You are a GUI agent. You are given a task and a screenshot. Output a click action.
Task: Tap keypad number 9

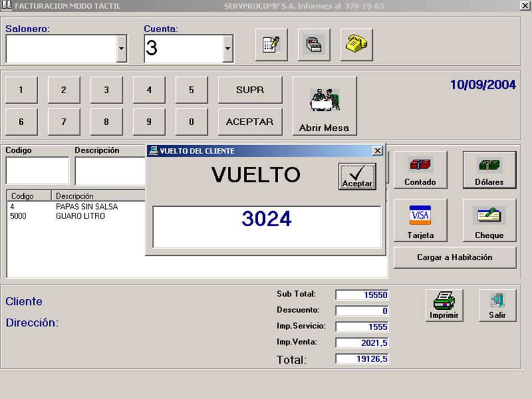[149, 122]
